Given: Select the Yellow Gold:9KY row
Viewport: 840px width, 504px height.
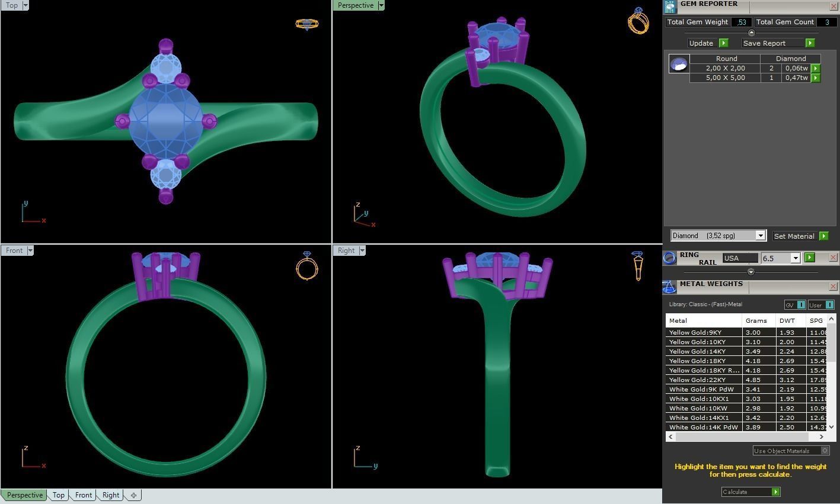Looking at the screenshot, I should pyautogui.click(x=748, y=332).
